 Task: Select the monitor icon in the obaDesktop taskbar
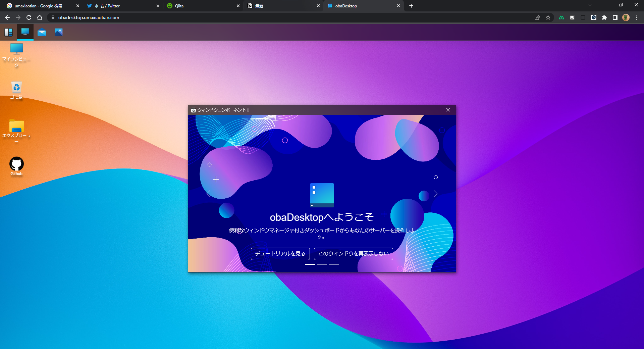(25, 32)
